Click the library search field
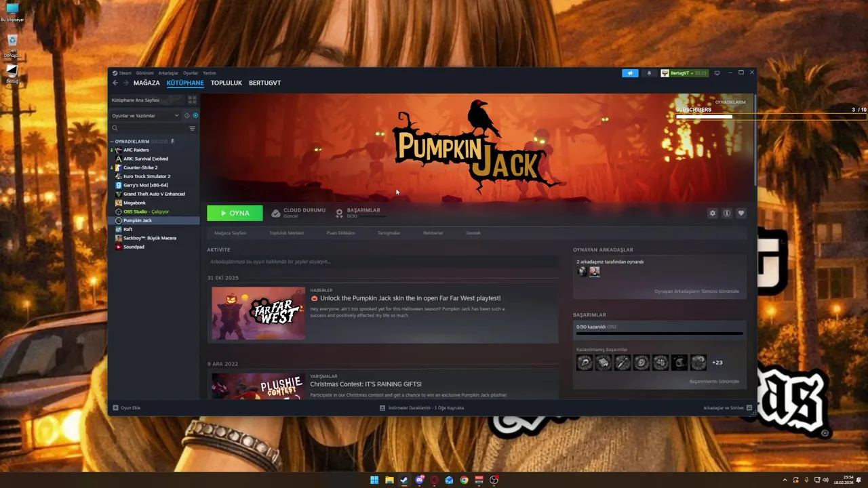This screenshot has width=868, height=488. (x=148, y=128)
